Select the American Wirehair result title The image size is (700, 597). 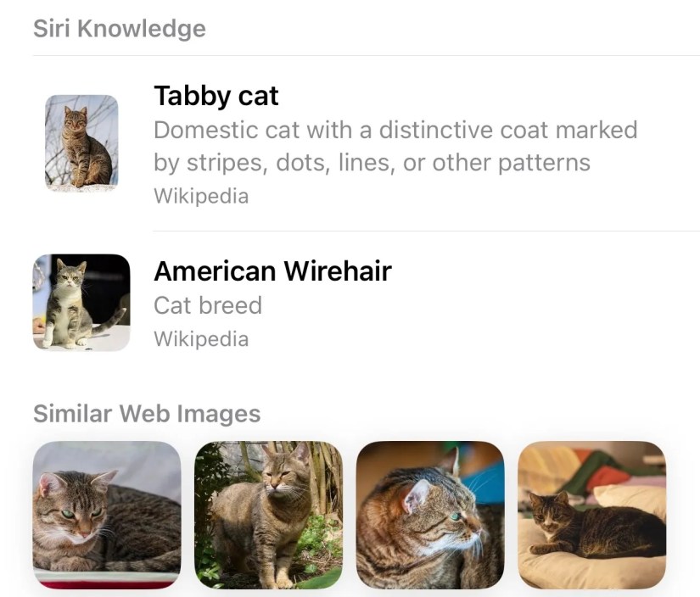pyautogui.click(x=272, y=271)
